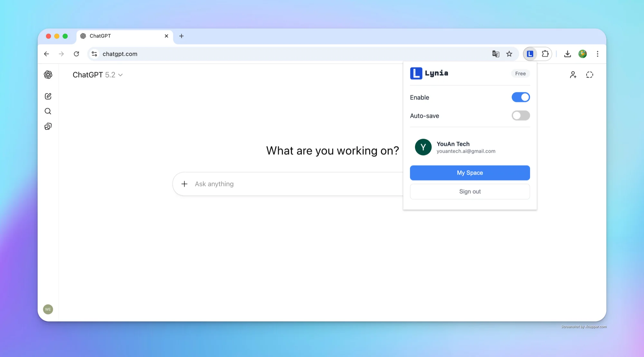644x357 pixels.
Task: Open My Space from the Lynia popup
Action: pyautogui.click(x=469, y=173)
